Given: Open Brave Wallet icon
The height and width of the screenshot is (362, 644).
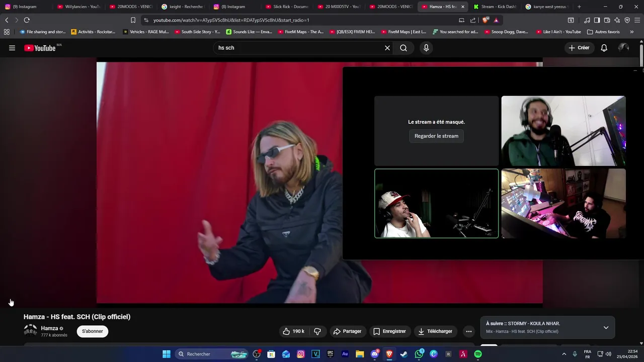Looking at the screenshot, I should (x=607, y=20).
